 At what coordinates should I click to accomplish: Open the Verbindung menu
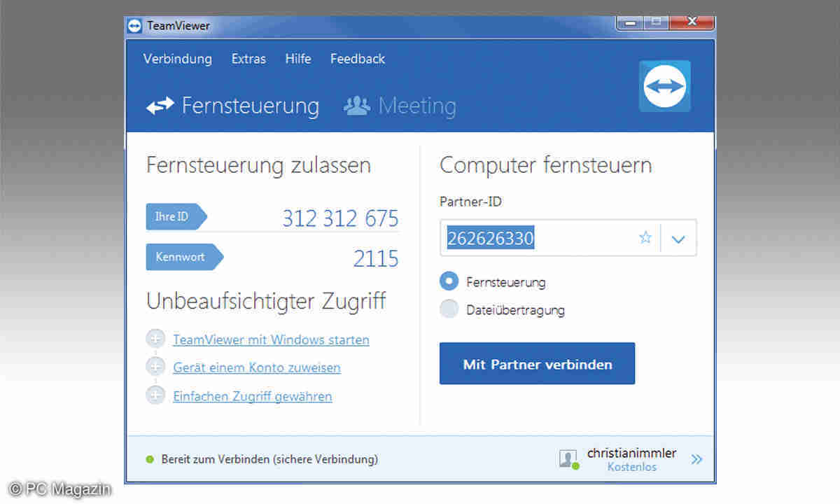point(177,59)
